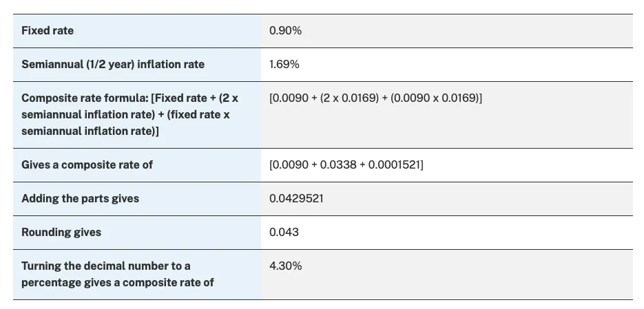Click 'Semiannual (1/2 year) inflation rate' label

pos(113,65)
